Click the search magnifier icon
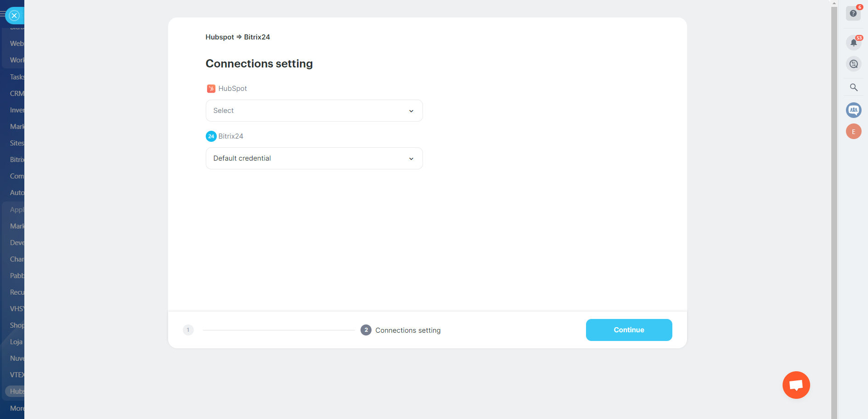 853,87
